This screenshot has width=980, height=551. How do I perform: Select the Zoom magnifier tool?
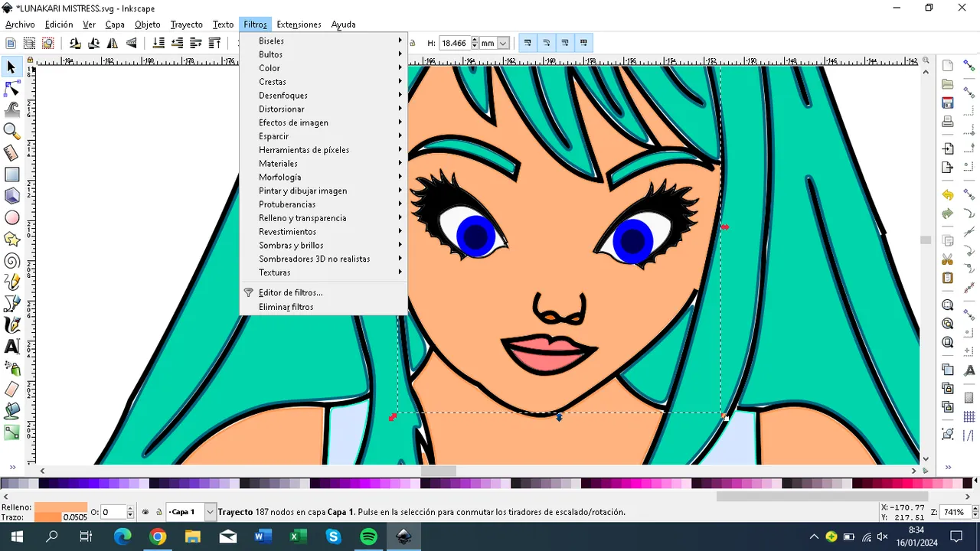coord(11,132)
